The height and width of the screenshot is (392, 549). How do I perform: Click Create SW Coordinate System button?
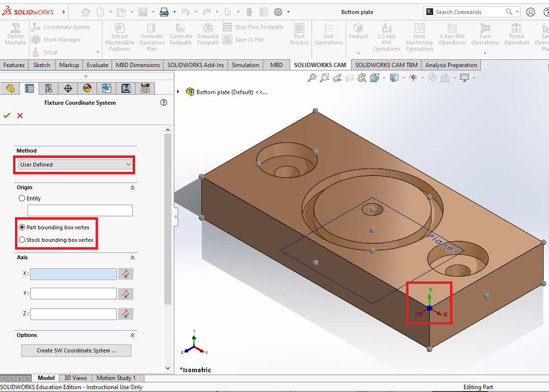pyautogui.click(x=76, y=350)
